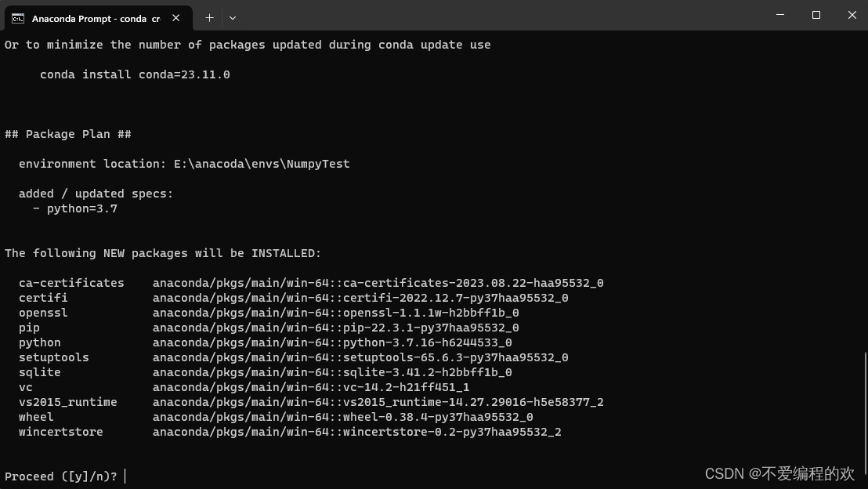Click the vc package name
Screen dimensions: 868x489
(x=26, y=388)
